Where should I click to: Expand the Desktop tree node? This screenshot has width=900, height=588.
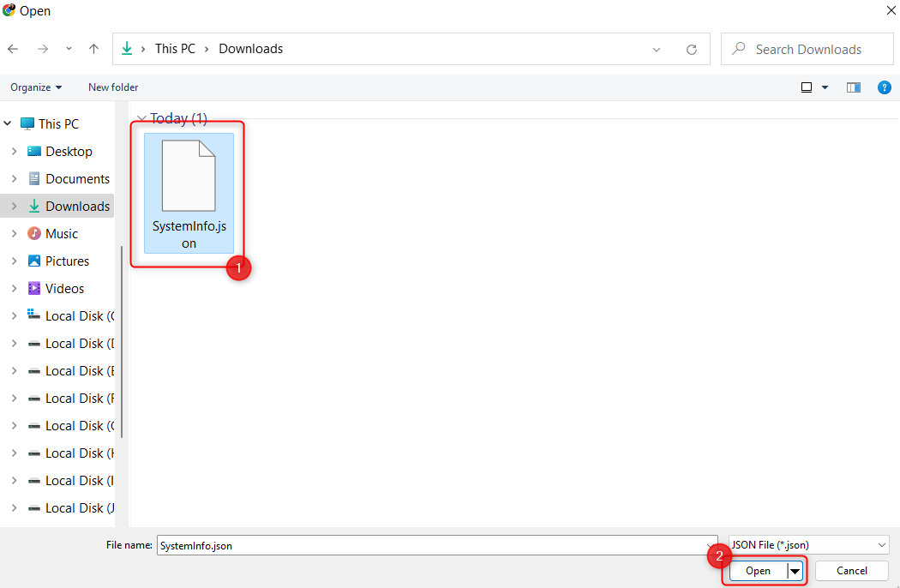coord(14,152)
